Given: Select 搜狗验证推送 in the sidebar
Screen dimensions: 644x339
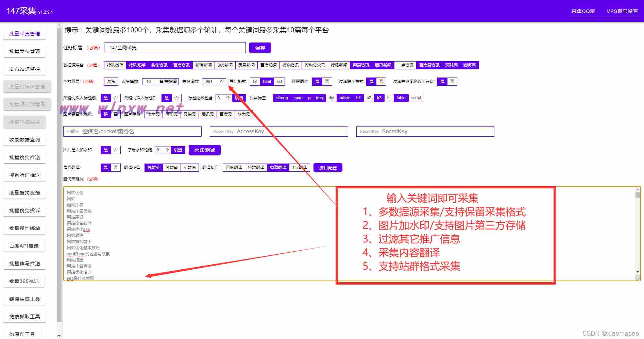Looking at the screenshot, I should tap(24, 175).
